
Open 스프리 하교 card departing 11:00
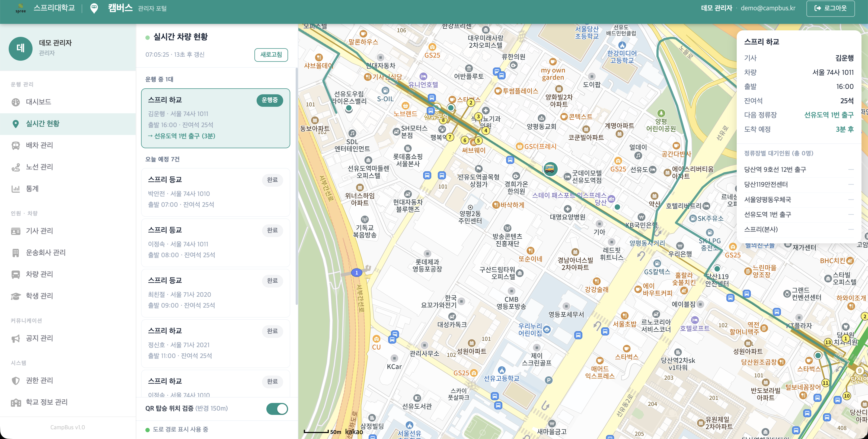click(216, 343)
